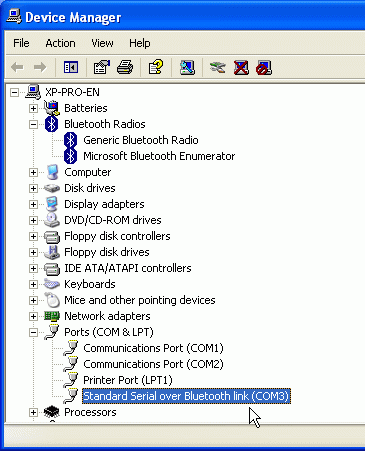Click the Keyboards category icon

pos(52,284)
